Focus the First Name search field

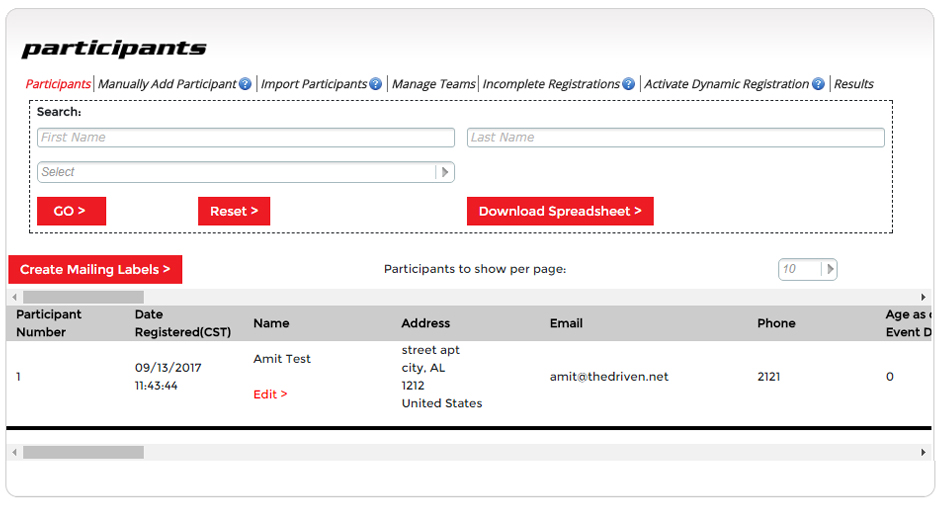point(245,138)
